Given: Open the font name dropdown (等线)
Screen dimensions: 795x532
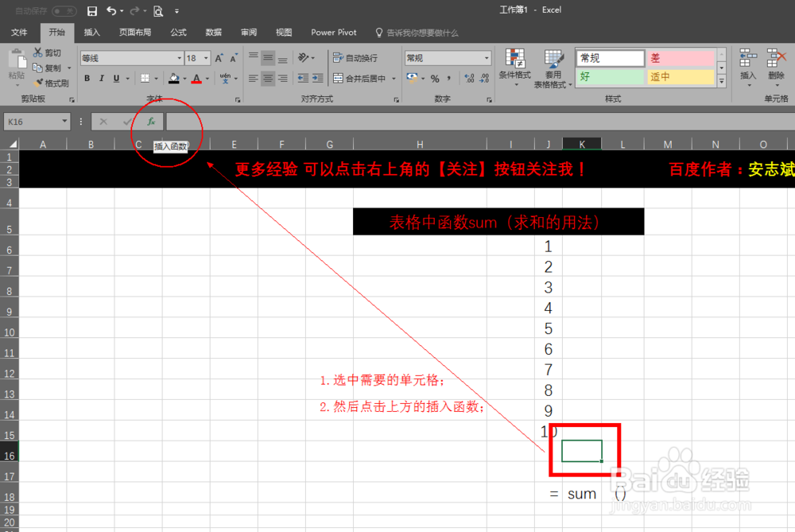Looking at the screenshot, I should (x=178, y=58).
